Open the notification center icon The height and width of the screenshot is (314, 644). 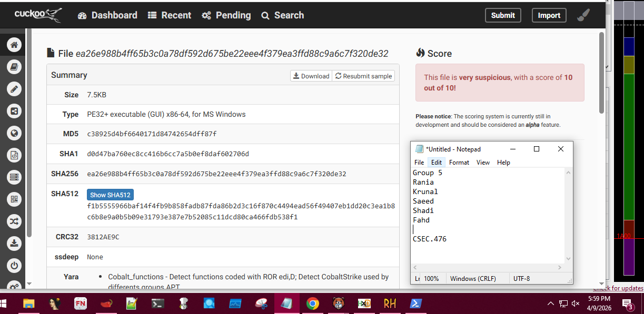(x=628, y=303)
